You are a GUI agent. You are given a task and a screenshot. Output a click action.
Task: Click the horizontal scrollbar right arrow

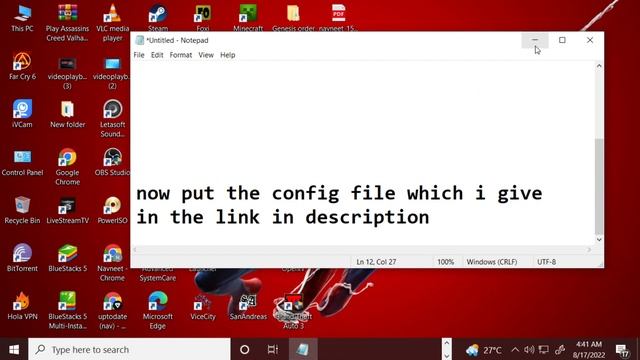coord(589,249)
